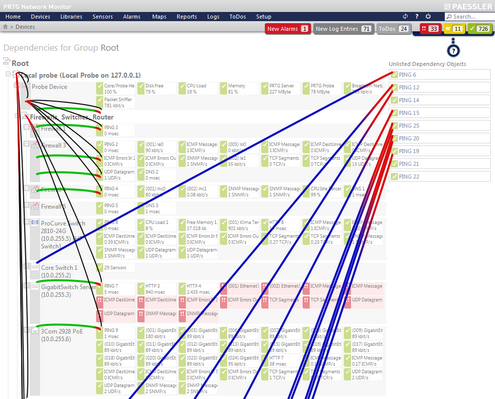Select the Probe Device tree row label
Image resolution: width=495 pixels, height=399 pixels.
(x=49, y=87)
